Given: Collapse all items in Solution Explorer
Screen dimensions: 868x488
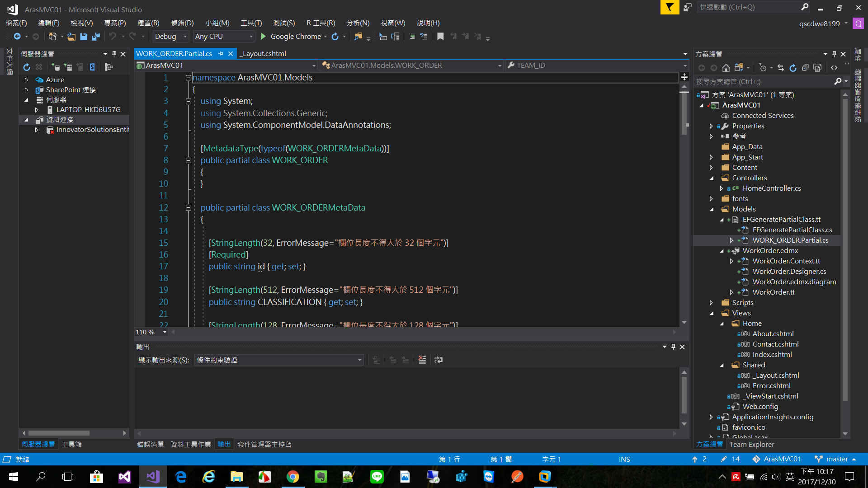Looking at the screenshot, I should 805,68.
